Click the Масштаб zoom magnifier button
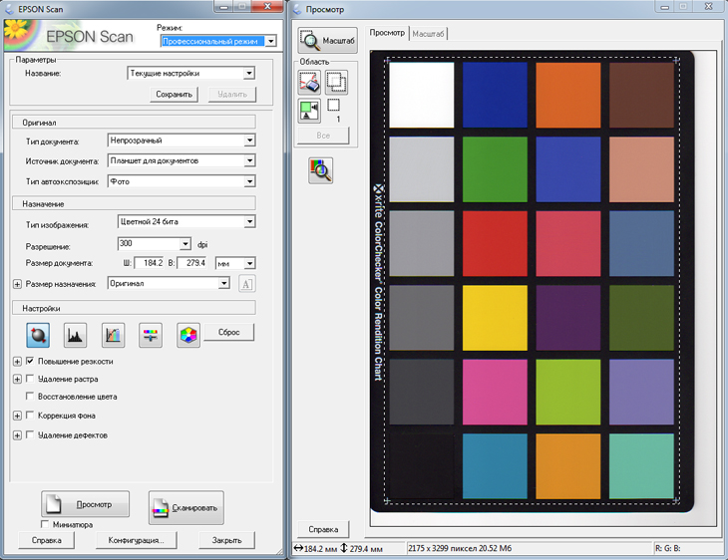Image resolution: width=728 pixels, height=560 pixels. (x=328, y=41)
